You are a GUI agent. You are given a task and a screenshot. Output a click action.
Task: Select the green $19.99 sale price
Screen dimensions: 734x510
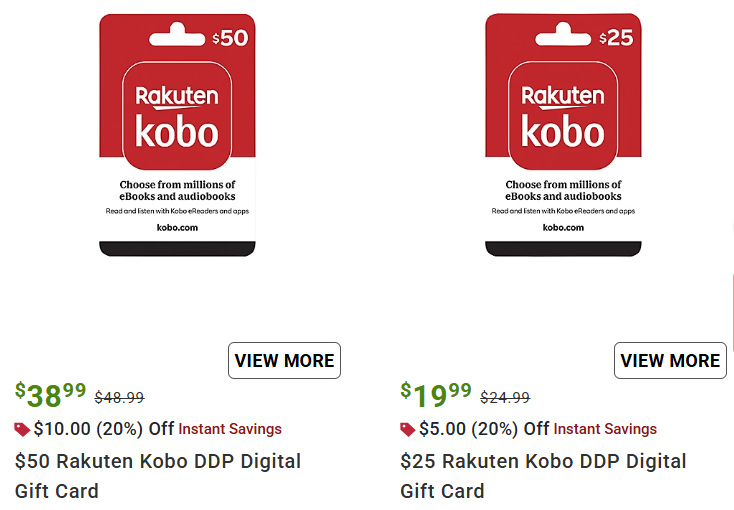[x=436, y=395]
